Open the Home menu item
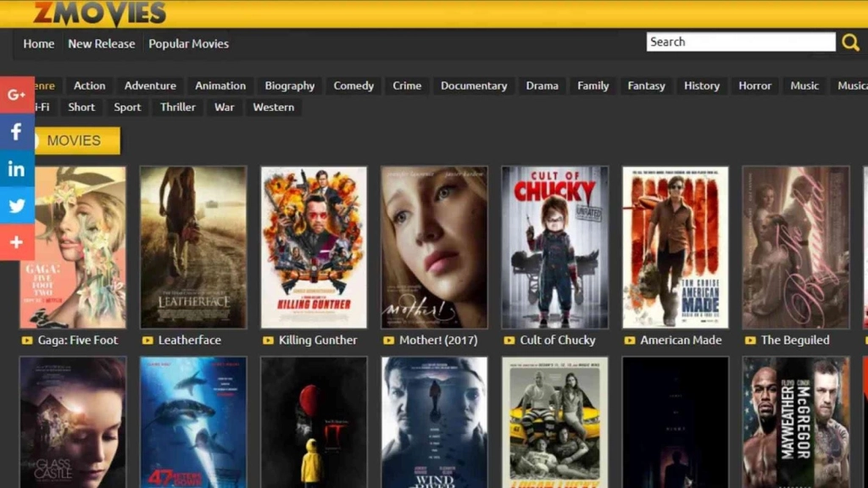Screen dimensions: 868x488 (x=39, y=44)
